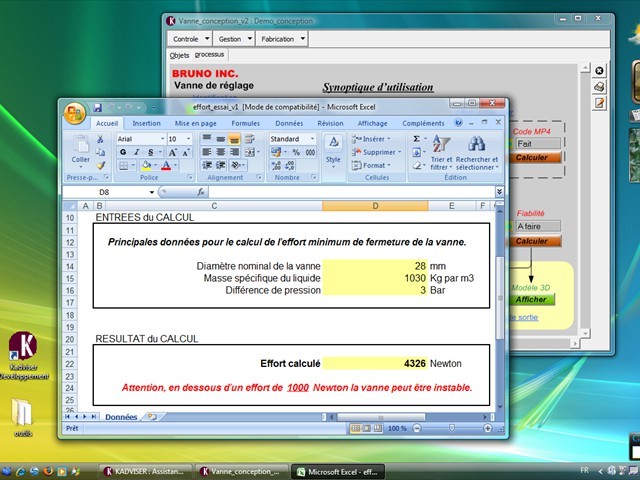Center text horizontally in the cell
640x480 pixels.
221,152
